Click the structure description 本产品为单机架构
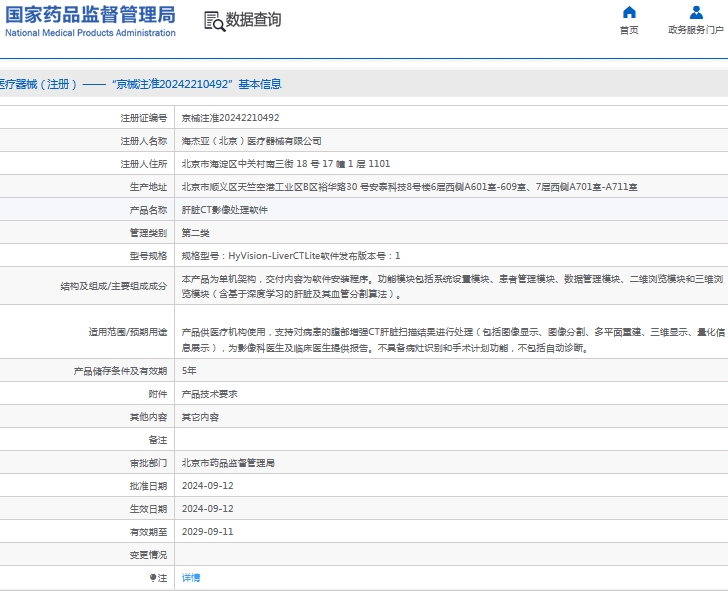Image resolution: width=728 pixels, height=597 pixels. tap(452, 286)
